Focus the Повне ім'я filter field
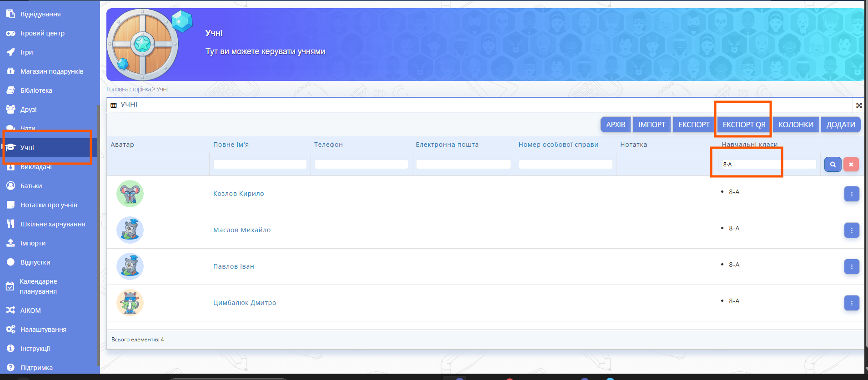The image size is (868, 380). click(260, 165)
